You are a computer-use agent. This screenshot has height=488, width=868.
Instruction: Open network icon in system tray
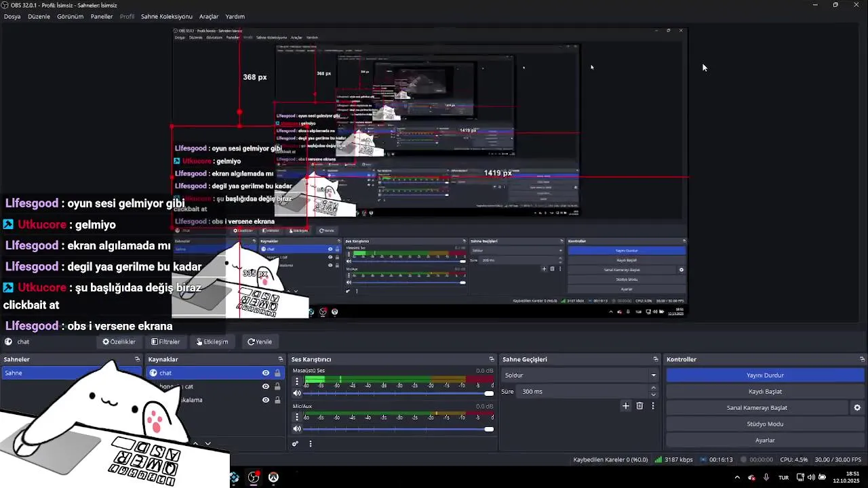point(800,477)
